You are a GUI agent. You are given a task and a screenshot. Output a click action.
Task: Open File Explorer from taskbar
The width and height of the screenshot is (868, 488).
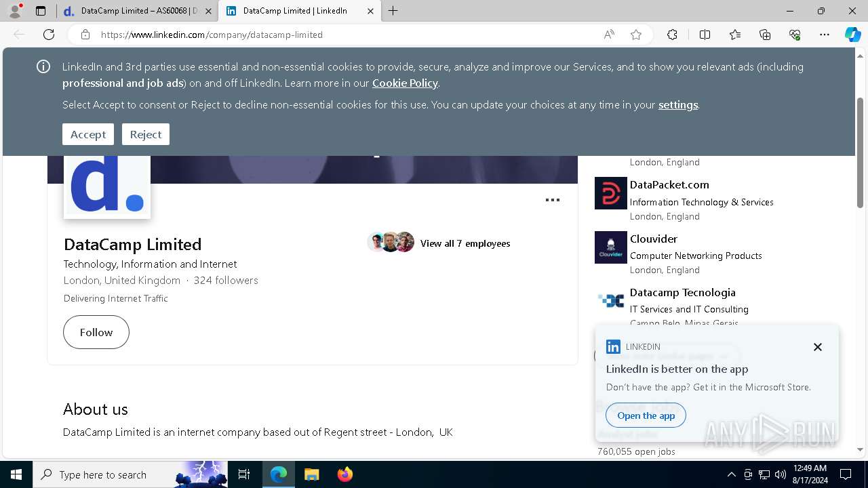tap(311, 474)
